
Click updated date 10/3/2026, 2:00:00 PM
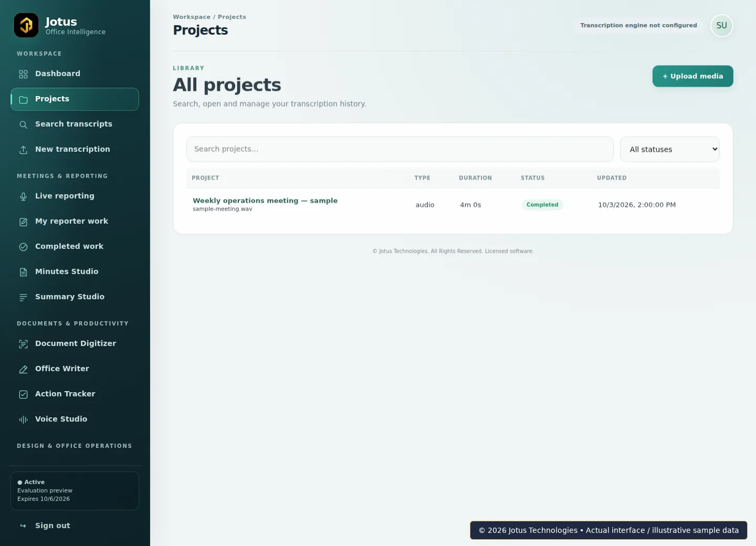(637, 205)
